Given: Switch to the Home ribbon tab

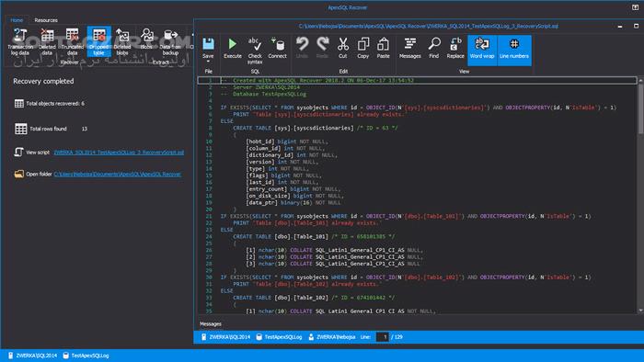Looking at the screenshot, I should pyautogui.click(x=17, y=20).
